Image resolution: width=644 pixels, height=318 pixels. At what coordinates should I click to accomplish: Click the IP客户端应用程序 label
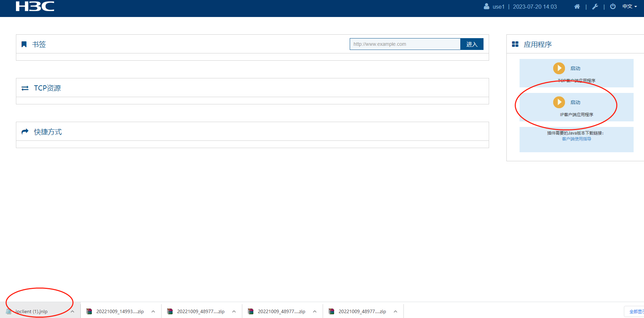pyautogui.click(x=576, y=115)
